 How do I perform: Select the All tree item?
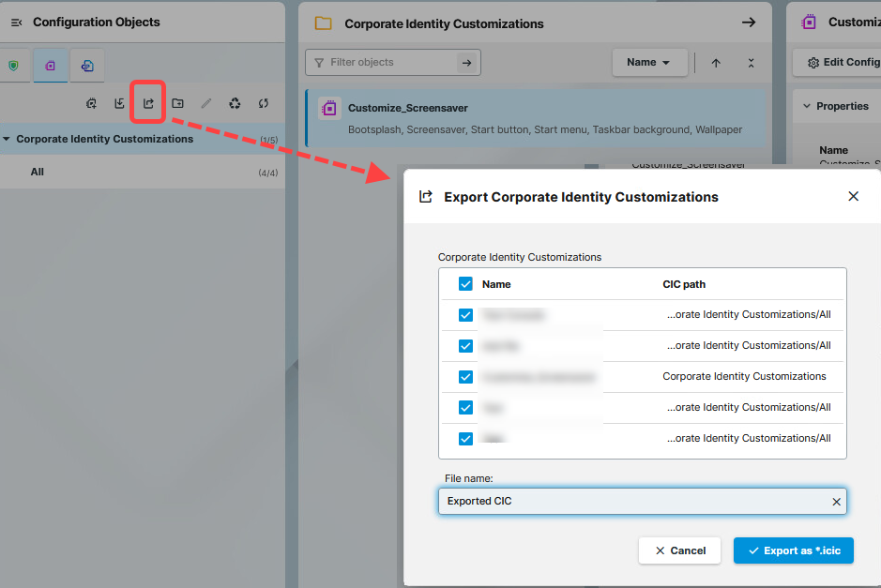(x=38, y=173)
